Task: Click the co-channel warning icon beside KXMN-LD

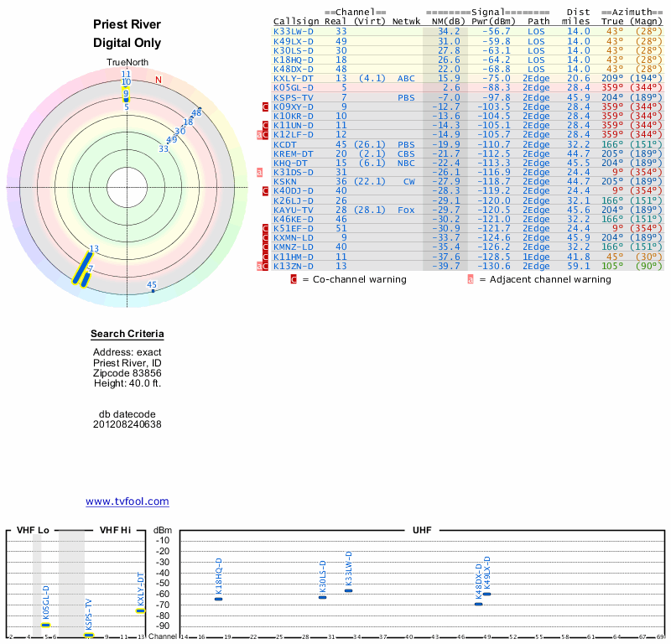Action: click(x=266, y=237)
